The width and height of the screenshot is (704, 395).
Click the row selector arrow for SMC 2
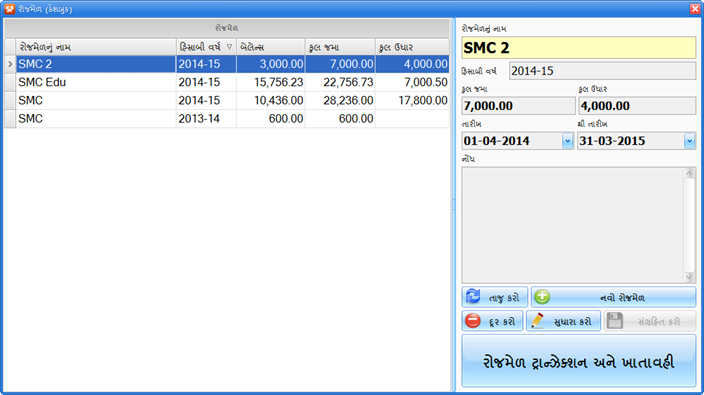pyautogui.click(x=10, y=64)
